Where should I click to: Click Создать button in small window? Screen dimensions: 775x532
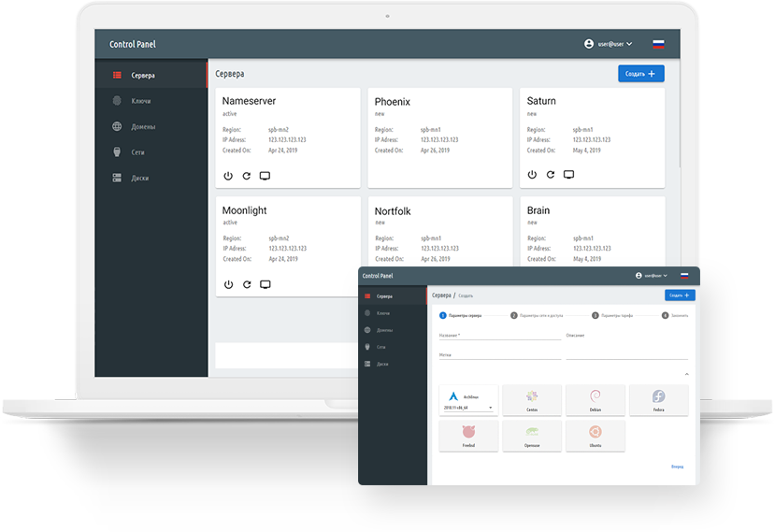point(680,295)
